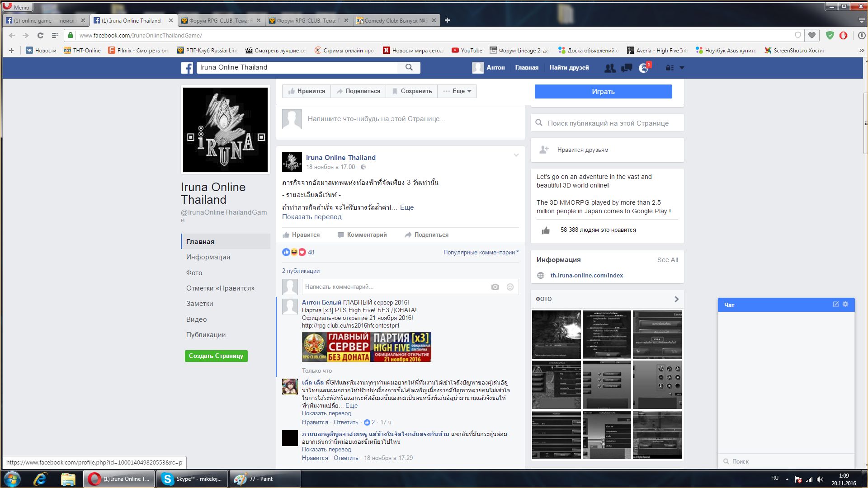The image size is (868, 488).
Task: Click the Сохранить page button
Action: (412, 91)
